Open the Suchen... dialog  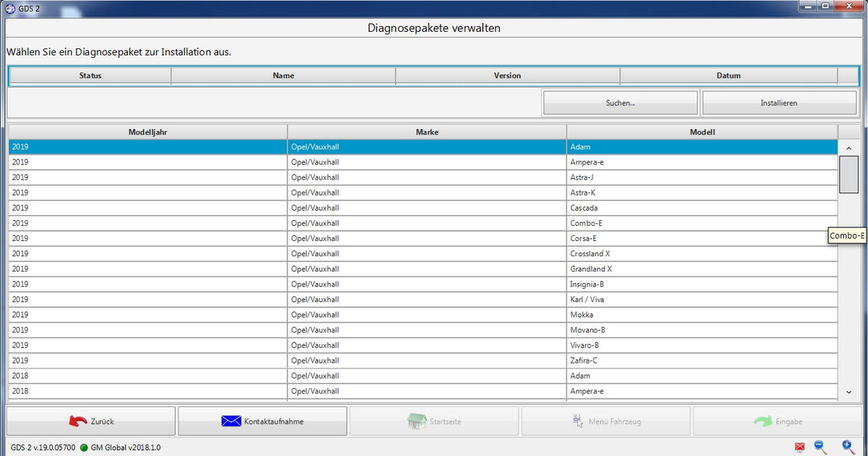[620, 102]
